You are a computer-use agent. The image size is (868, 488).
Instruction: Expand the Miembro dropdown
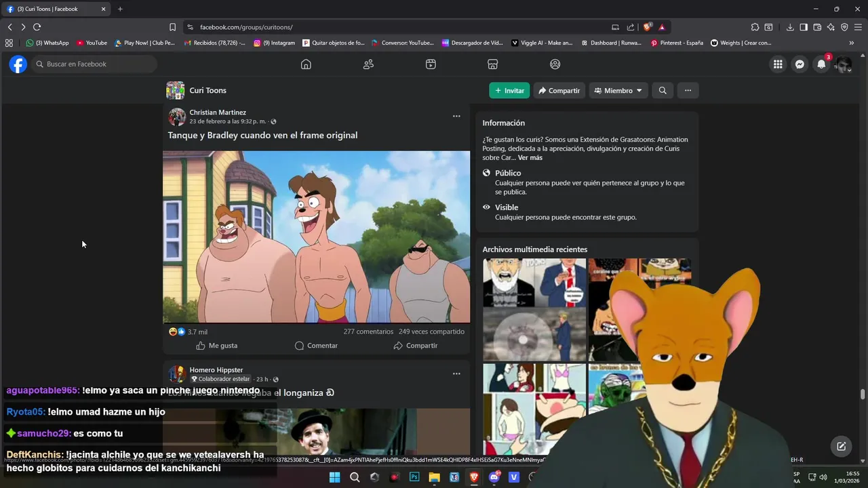618,90
